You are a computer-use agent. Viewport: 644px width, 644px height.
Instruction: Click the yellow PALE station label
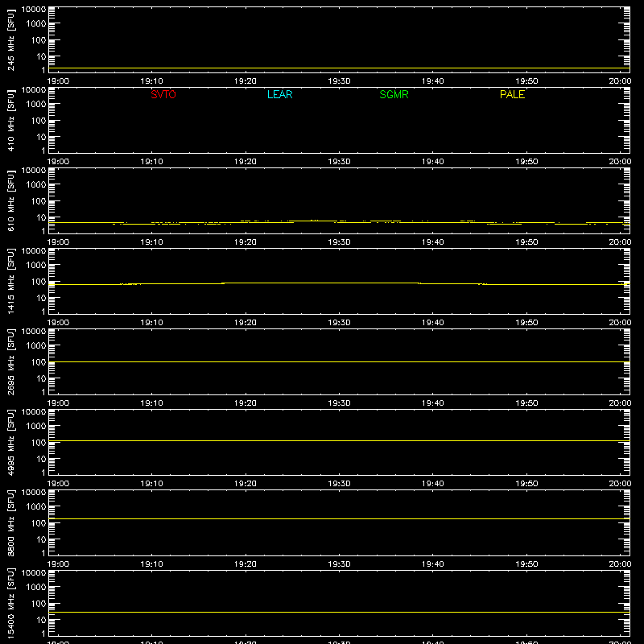click(x=512, y=94)
